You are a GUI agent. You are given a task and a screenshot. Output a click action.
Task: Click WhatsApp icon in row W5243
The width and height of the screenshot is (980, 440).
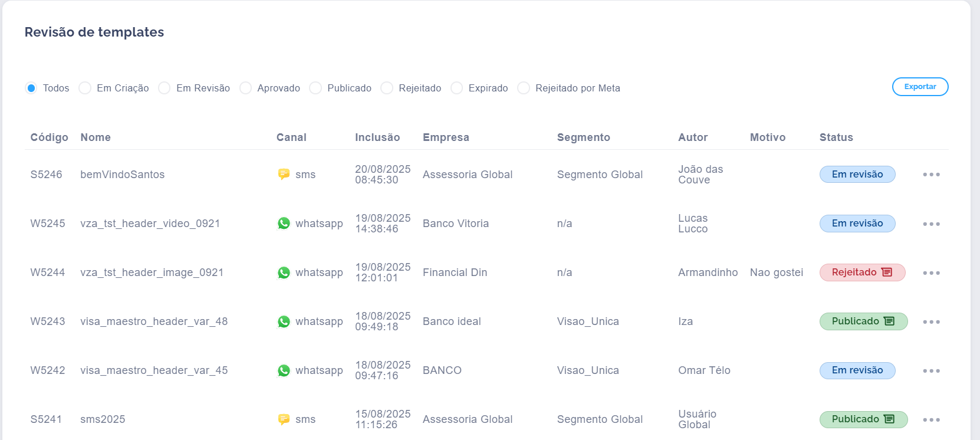pos(284,321)
